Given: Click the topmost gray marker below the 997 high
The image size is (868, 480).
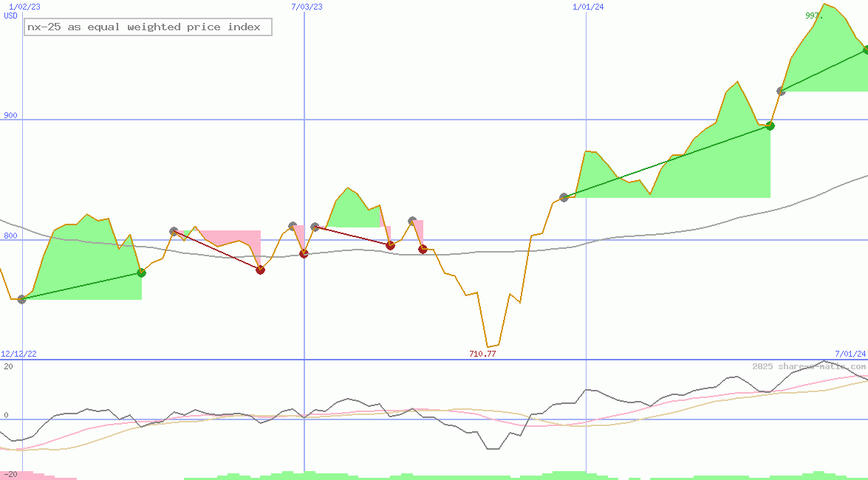Looking at the screenshot, I should tap(781, 91).
